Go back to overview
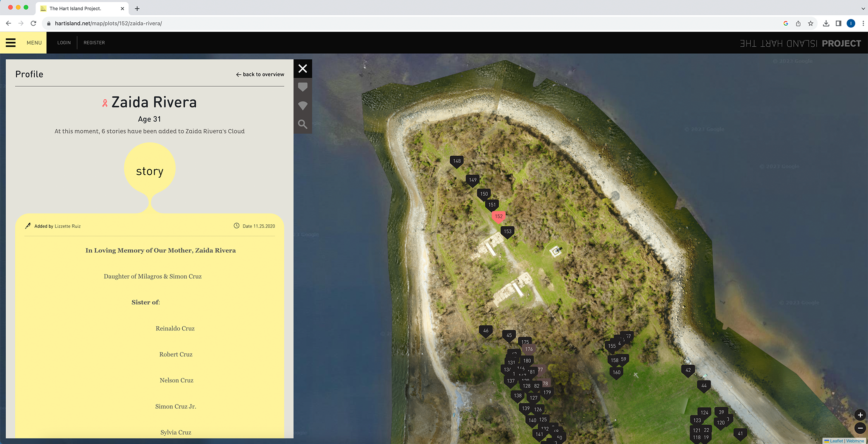The width and height of the screenshot is (868, 444). tap(260, 74)
